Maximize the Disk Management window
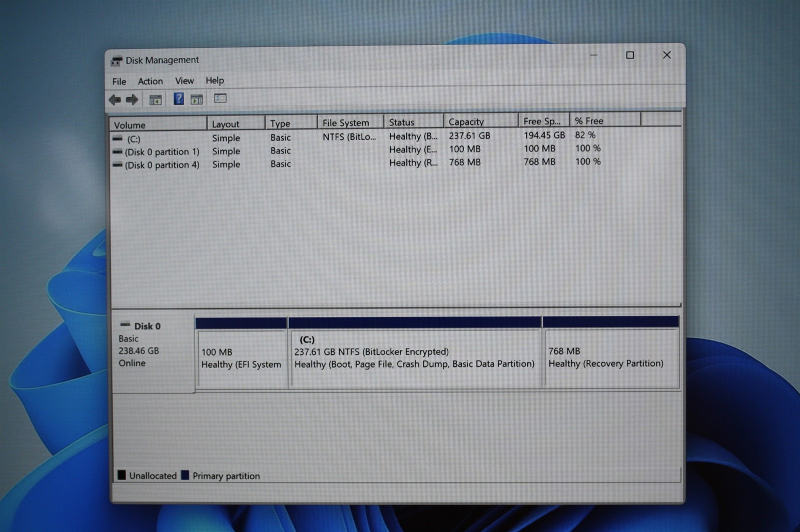The image size is (800, 532). pyautogui.click(x=630, y=55)
